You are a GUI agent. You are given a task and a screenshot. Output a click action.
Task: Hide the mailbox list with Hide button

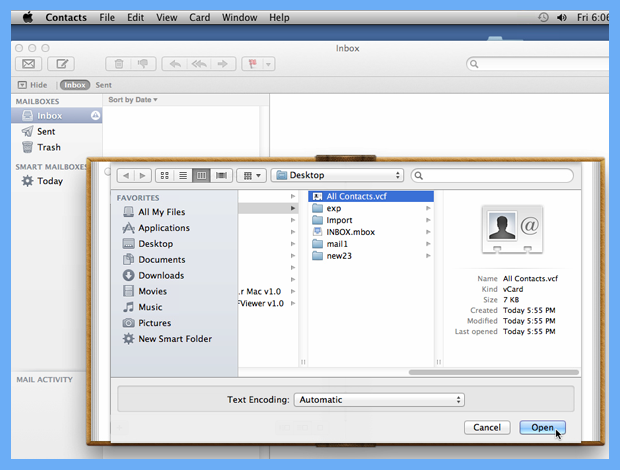pos(32,85)
